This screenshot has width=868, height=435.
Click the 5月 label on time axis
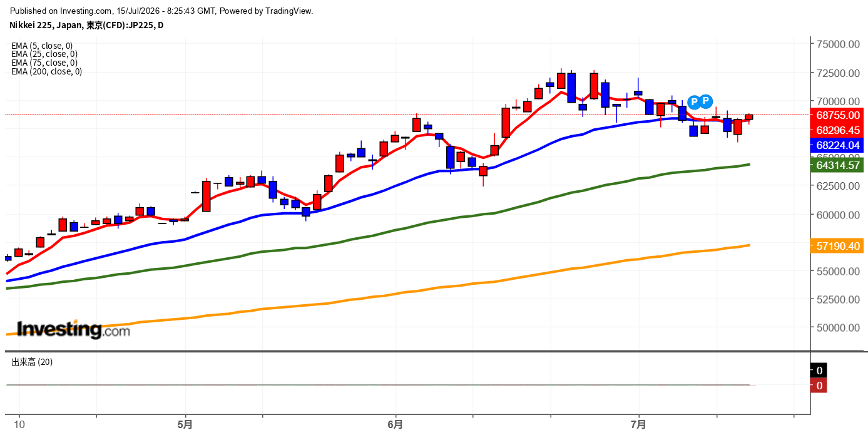pos(185,424)
